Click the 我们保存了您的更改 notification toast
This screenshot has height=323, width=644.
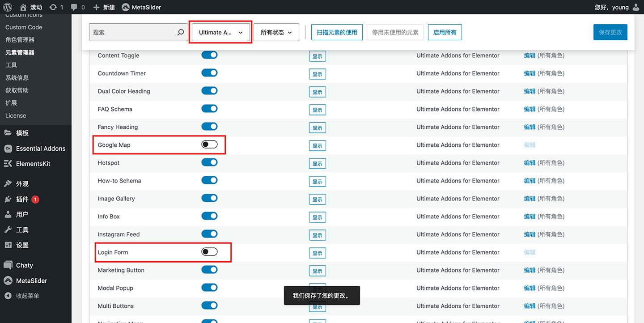pyautogui.click(x=322, y=296)
